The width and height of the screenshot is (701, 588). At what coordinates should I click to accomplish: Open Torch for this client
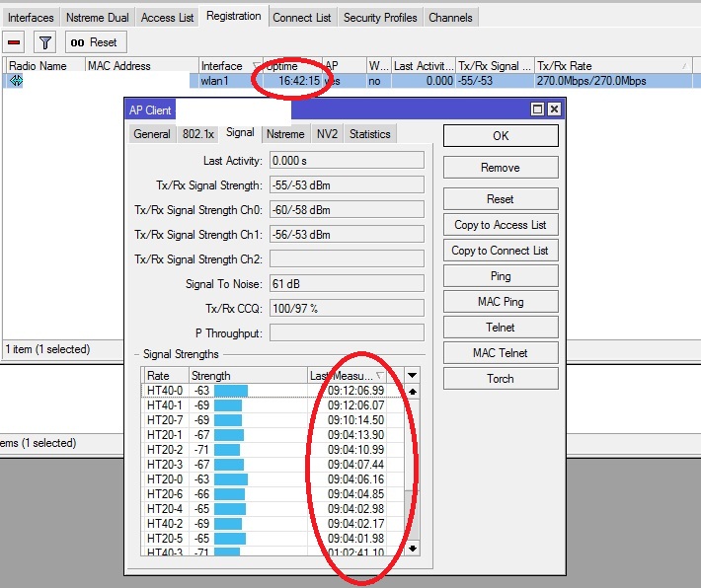click(501, 379)
